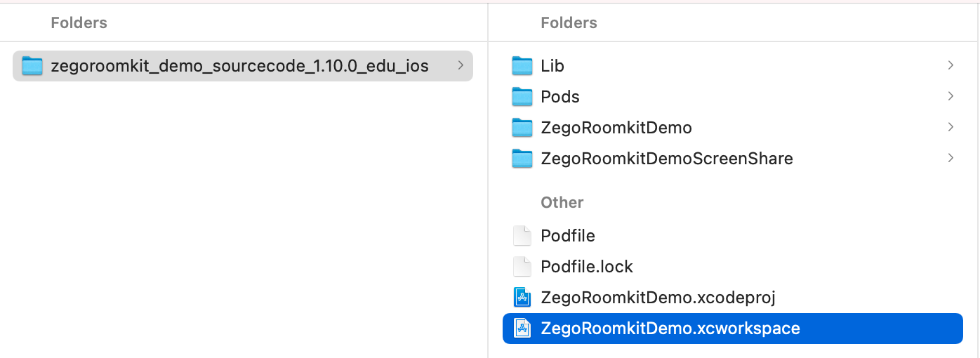
Task: Expand the Pods folder chevron
Action: [x=951, y=96]
